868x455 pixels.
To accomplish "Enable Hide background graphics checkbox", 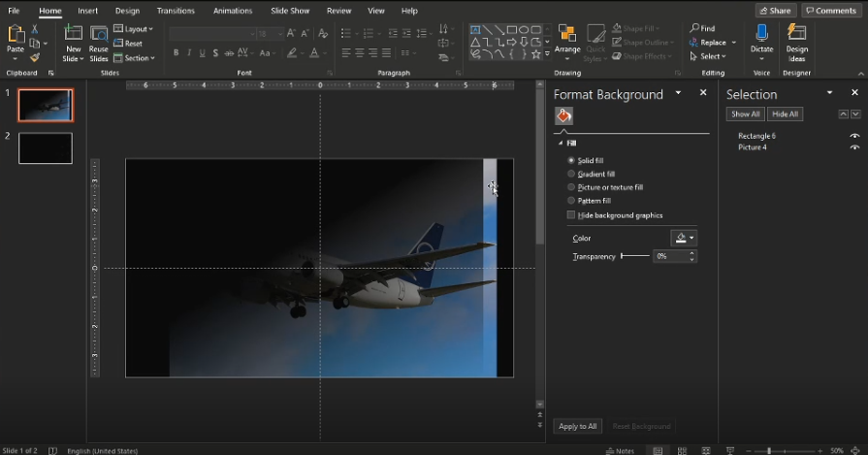I will tap(571, 215).
